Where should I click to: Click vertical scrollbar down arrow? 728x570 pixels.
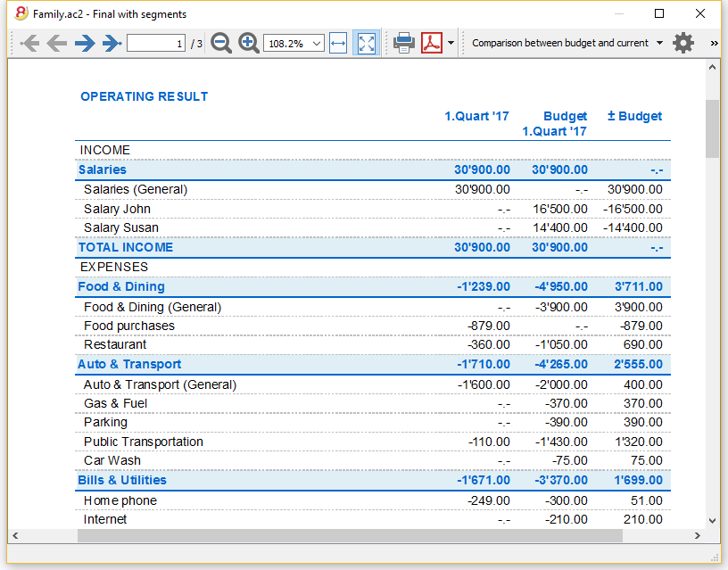(x=712, y=521)
